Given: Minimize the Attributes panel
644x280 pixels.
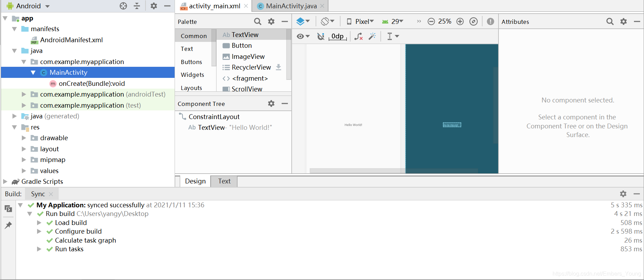Looking at the screenshot, I should (x=637, y=21).
